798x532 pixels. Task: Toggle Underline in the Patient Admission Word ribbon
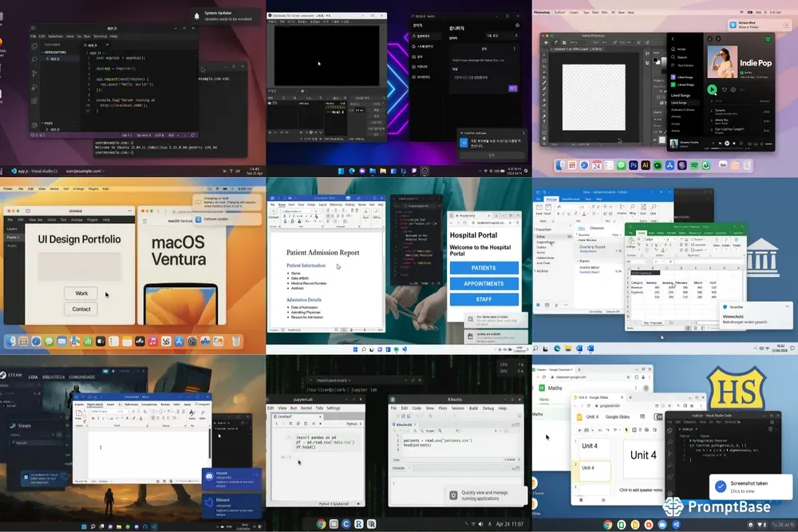pyautogui.click(x=294, y=216)
